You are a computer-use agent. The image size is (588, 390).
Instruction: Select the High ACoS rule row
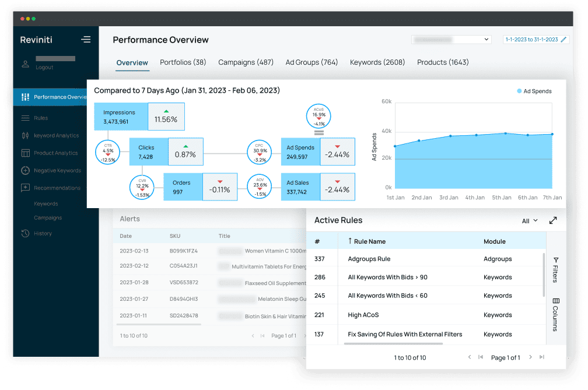tap(363, 315)
